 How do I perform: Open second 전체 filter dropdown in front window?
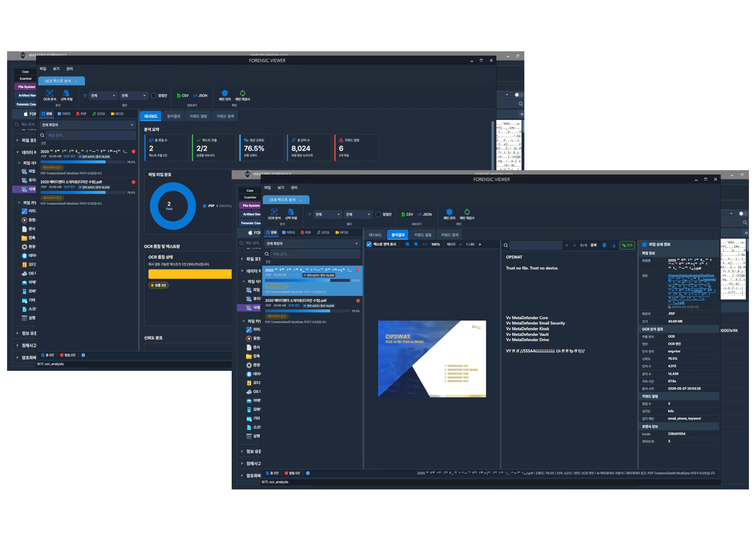click(358, 214)
